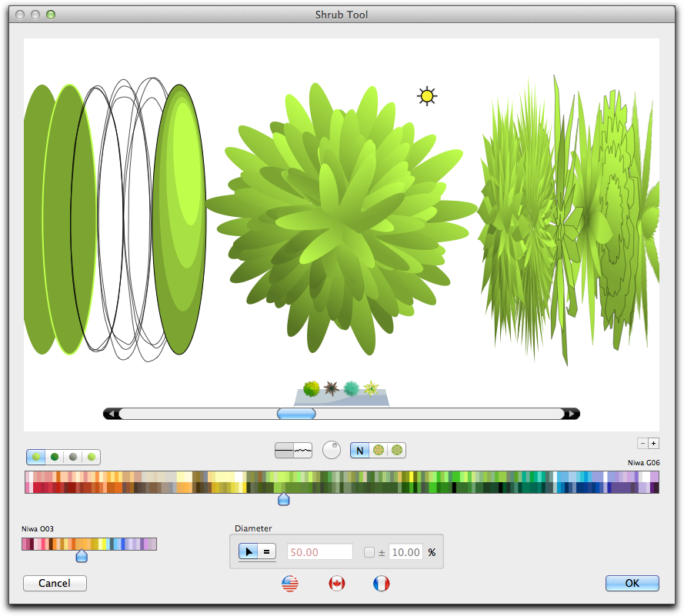Click the 10.00 percent variation field

405,552
